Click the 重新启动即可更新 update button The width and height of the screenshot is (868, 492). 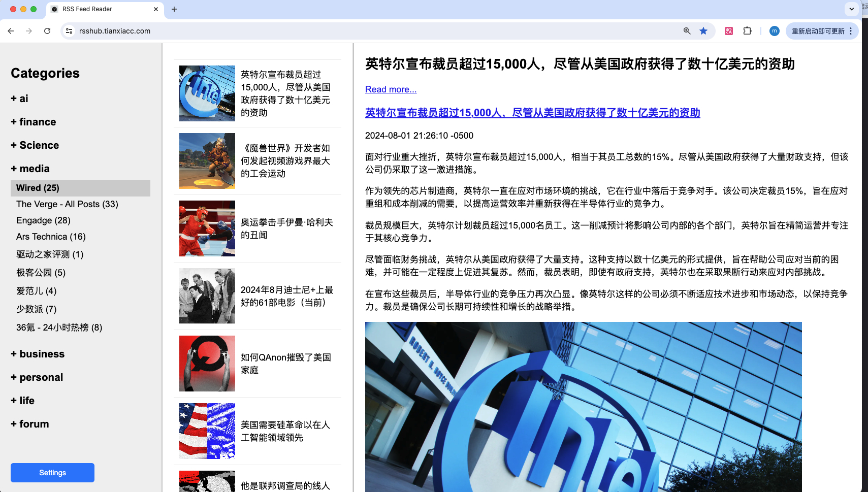coord(822,31)
